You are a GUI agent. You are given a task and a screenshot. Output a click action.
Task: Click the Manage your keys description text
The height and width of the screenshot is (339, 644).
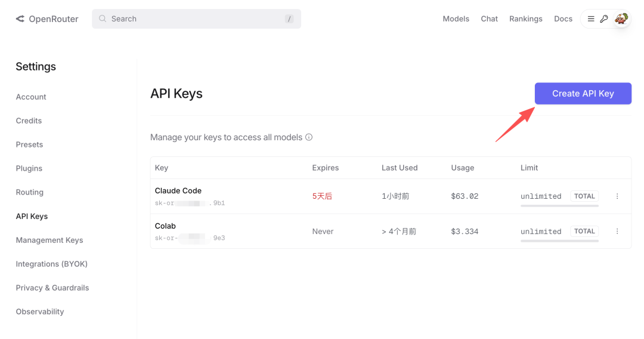tap(227, 137)
